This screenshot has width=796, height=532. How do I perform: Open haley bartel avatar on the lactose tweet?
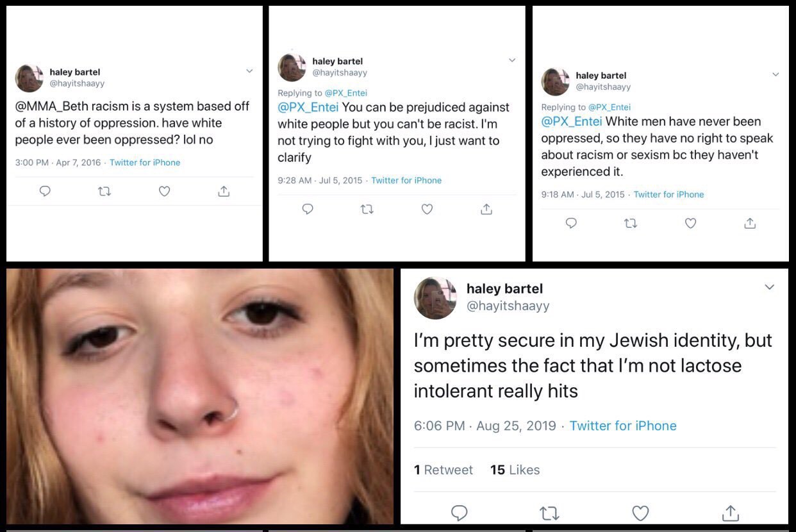pyautogui.click(x=435, y=298)
